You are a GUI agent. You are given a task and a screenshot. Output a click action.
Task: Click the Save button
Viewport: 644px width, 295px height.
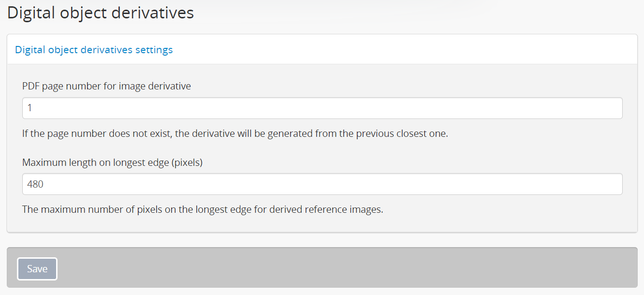coord(37,269)
